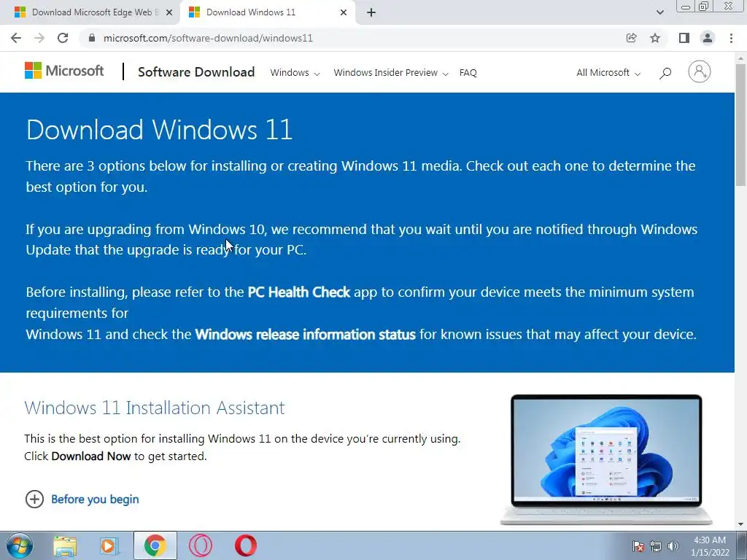Click the scrollbar down arrow
Screen dimensions: 747x560
(x=741, y=524)
